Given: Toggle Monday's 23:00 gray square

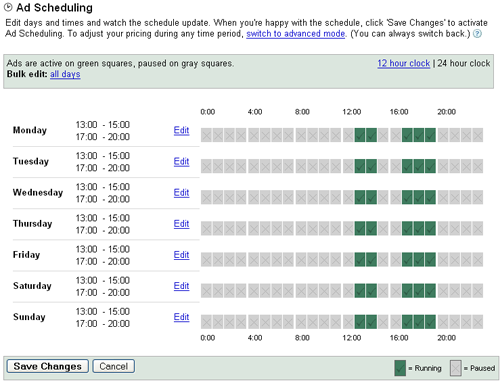Looking at the screenshot, I should [478, 135].
